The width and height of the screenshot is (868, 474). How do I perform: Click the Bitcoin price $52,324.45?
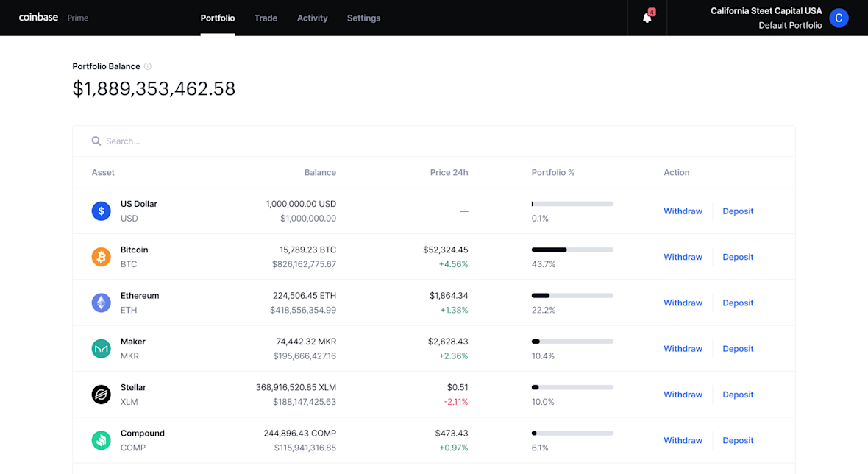(446, 250)
